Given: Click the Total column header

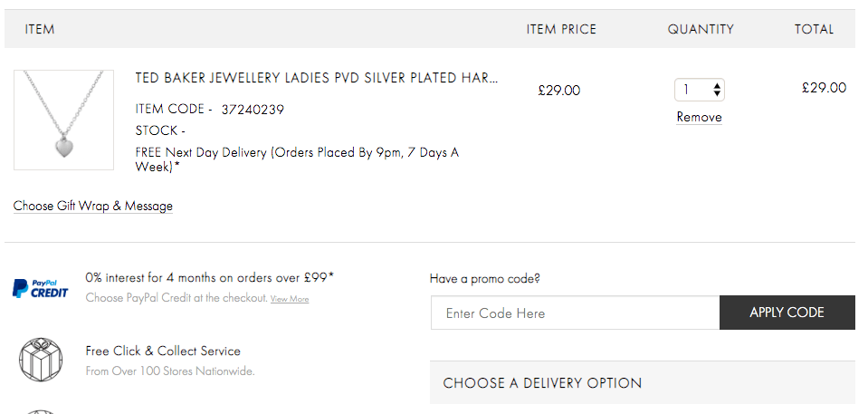Looking at the screenshot, I should pos(815,29).
